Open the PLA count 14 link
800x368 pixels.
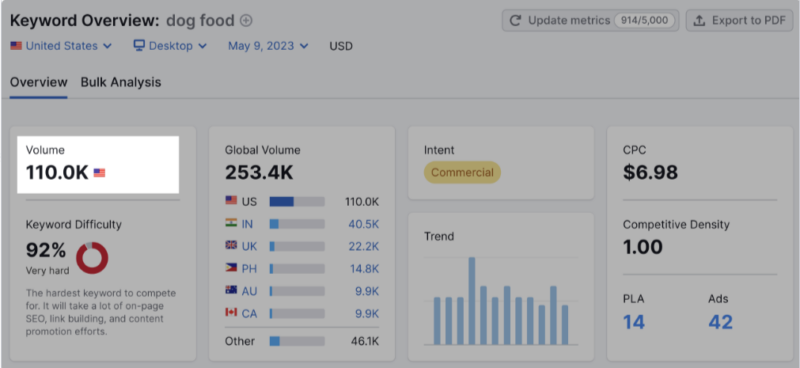click(x=634, y=322)
